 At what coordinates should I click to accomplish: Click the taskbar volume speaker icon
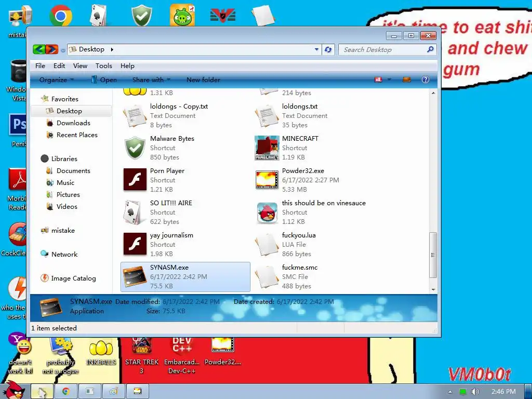[475, 392]
